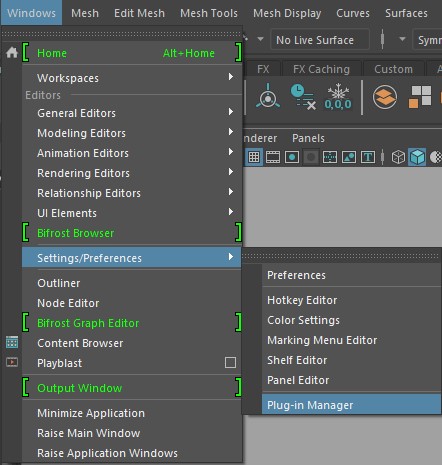Toggle the field chart icon
The width and height of the screenshot is (442, 465).
[x=330, y=157]
